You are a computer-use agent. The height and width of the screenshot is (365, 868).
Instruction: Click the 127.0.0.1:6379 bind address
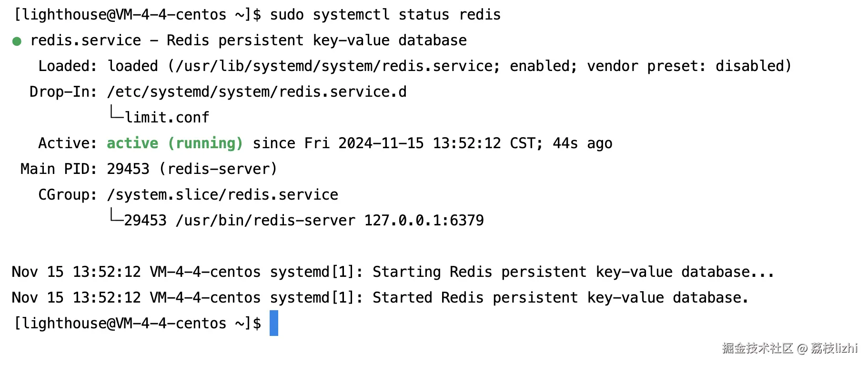pos(424,221)
